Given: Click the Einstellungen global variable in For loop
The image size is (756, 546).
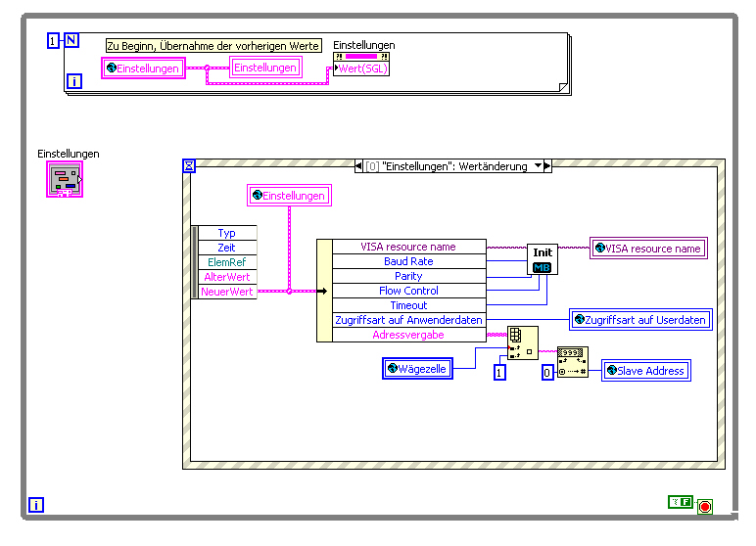Looking at the screenshot, I should click(143, 68).
